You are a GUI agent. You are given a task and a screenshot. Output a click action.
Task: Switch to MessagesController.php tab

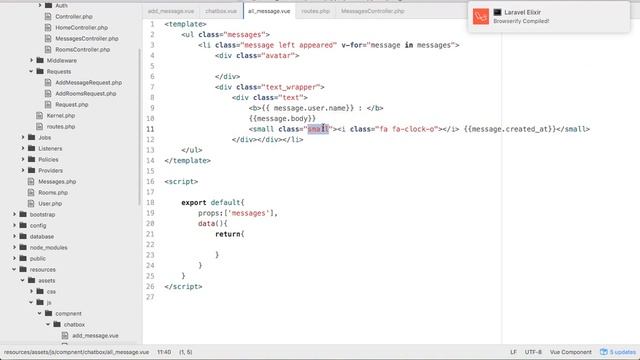pyautogui.click(x=373, y=11)
